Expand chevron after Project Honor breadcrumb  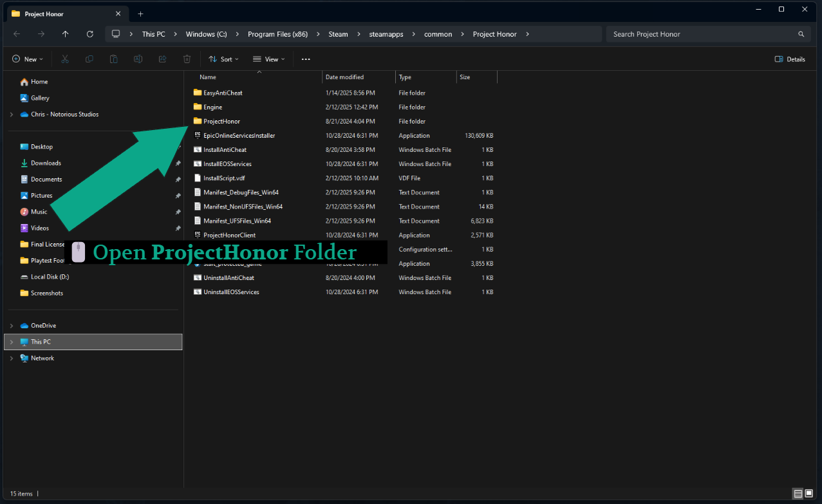(528, 34)
